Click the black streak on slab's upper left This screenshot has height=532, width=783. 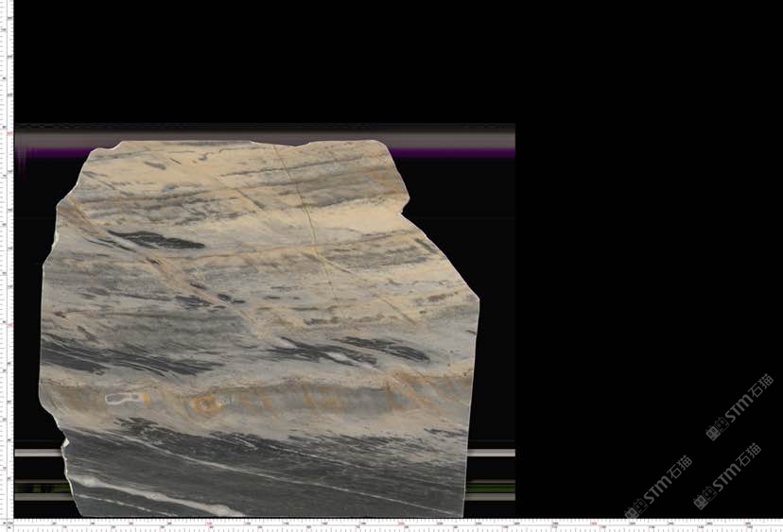(156, 240)
